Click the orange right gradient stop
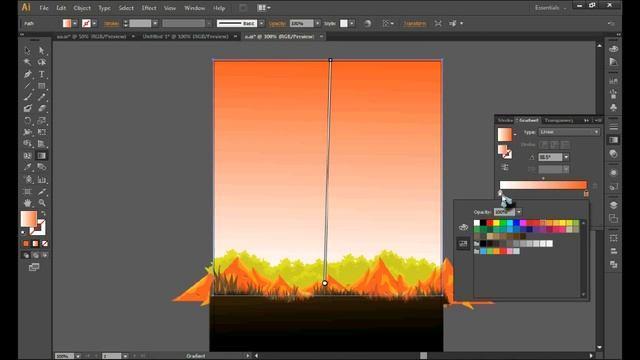The height and width of the screenshot is (360, 640). click(x=586, y=193)
